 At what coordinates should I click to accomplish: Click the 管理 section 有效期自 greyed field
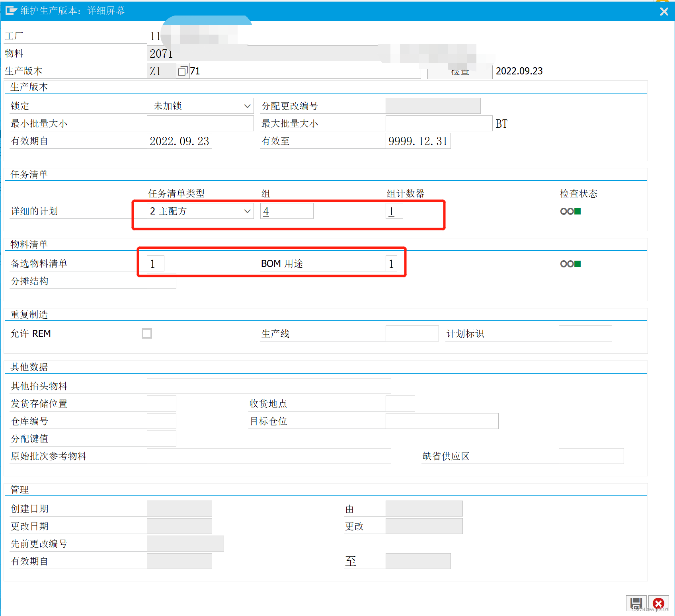coord(179,561)
